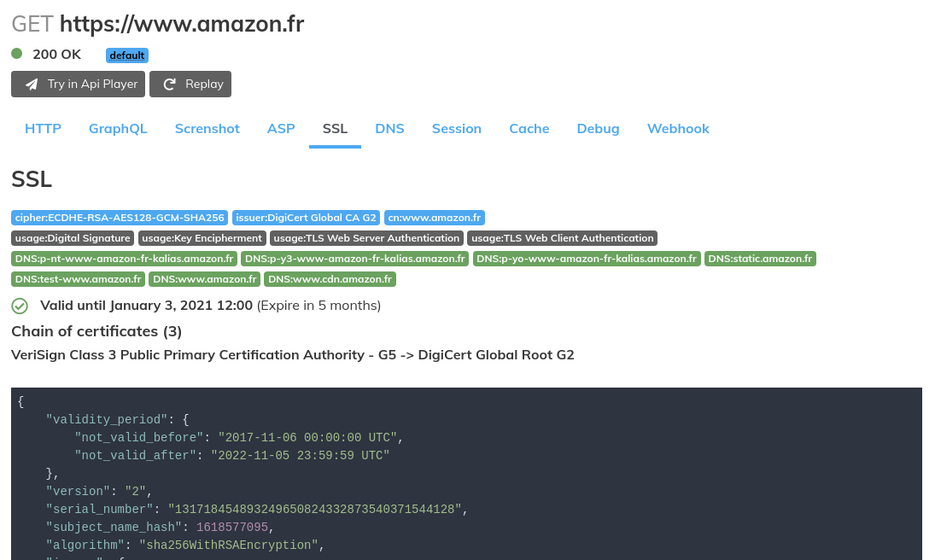Open the DNS tab

coord(389,128)
